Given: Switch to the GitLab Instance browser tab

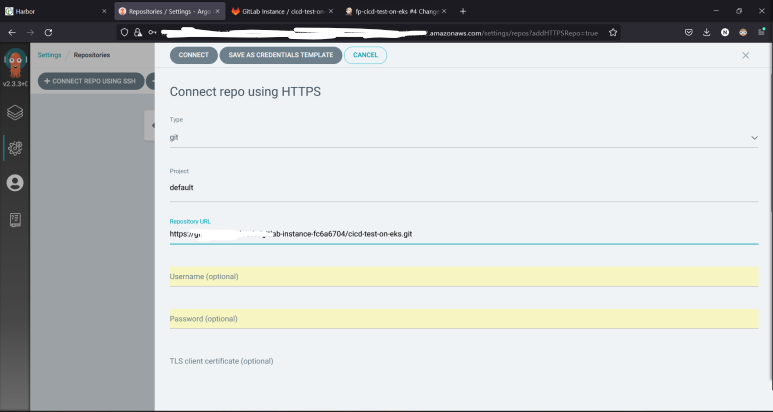Looking at the screenshot, I should coord(278,11).
